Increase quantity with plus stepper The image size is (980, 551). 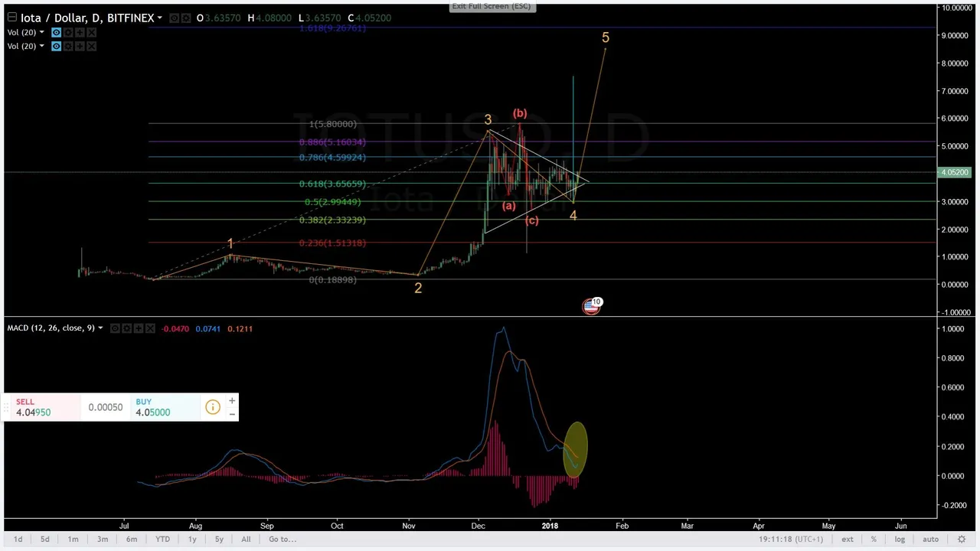(x=231, y=401)
